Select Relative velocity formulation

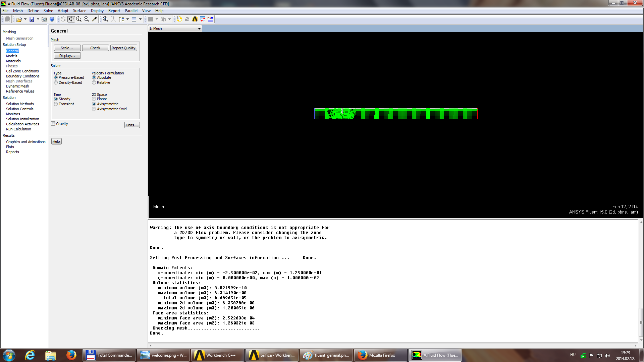click(x=94, y=82)
